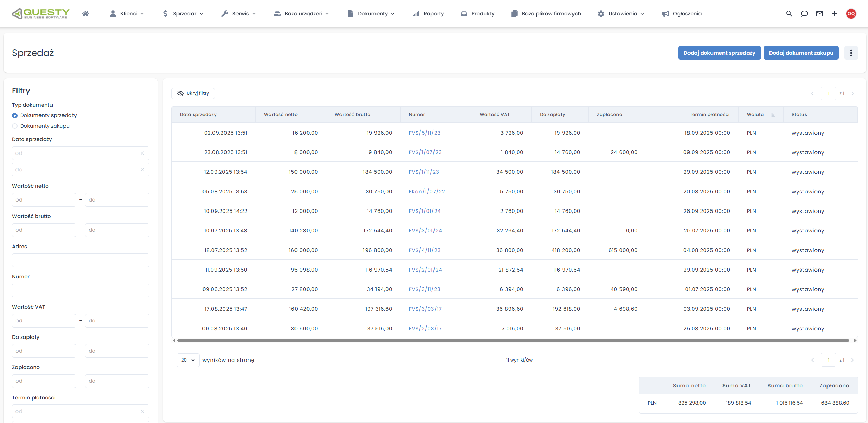The height and width of the screenshot is (423, 868).
Task: Click the home icon in navbar
Action: tap(85, 14)
